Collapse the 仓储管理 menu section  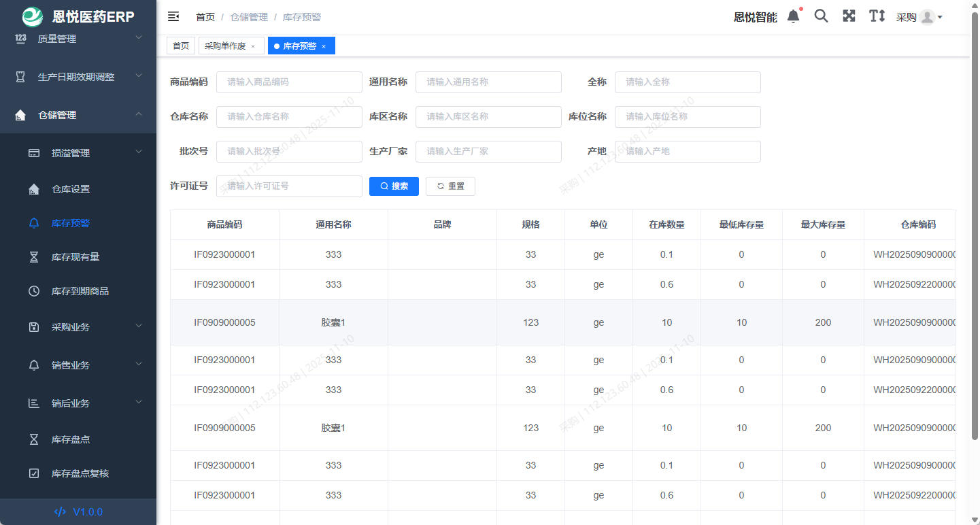click(x=78, y=115)
